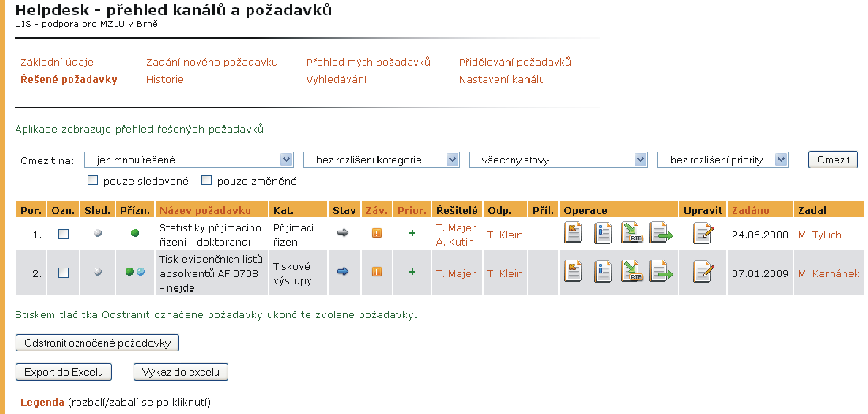
Task: Toggle grey watch ball in row 1
Action: tap(98, 233)
